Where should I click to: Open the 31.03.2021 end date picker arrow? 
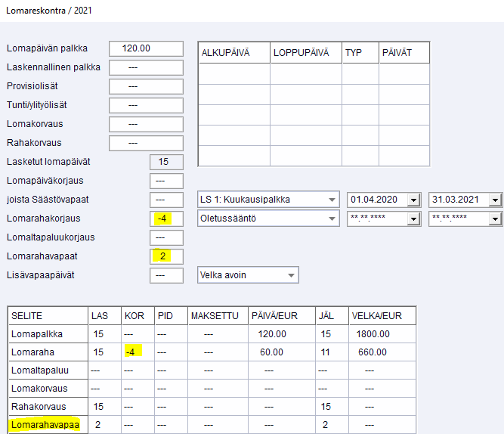tap(495, 200)
